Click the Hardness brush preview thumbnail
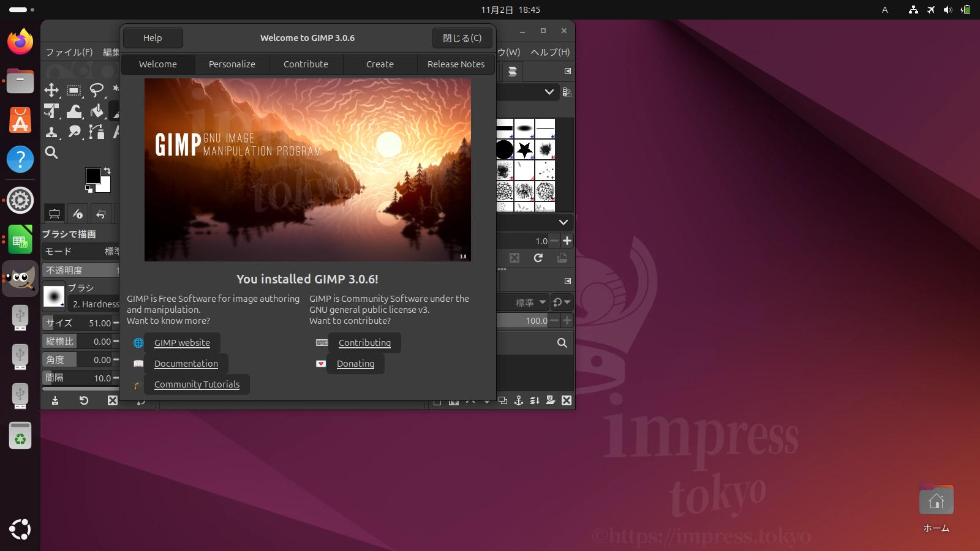 (54, 297)
